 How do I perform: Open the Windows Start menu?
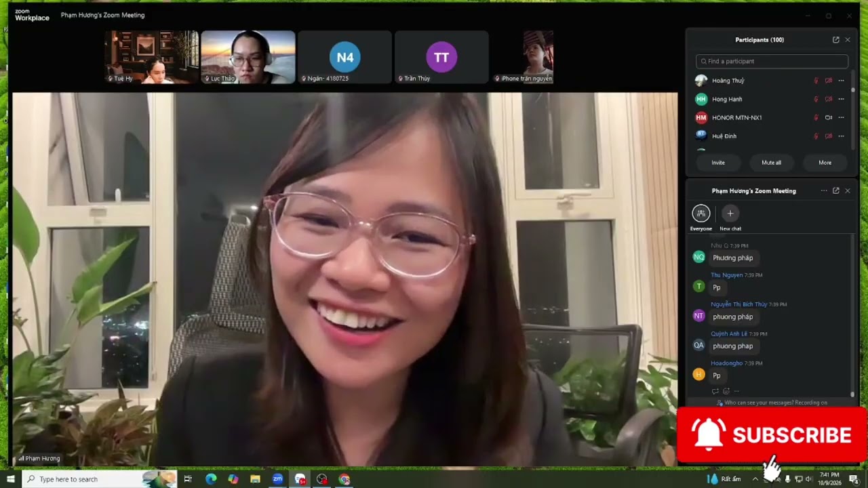coord(10,479)
